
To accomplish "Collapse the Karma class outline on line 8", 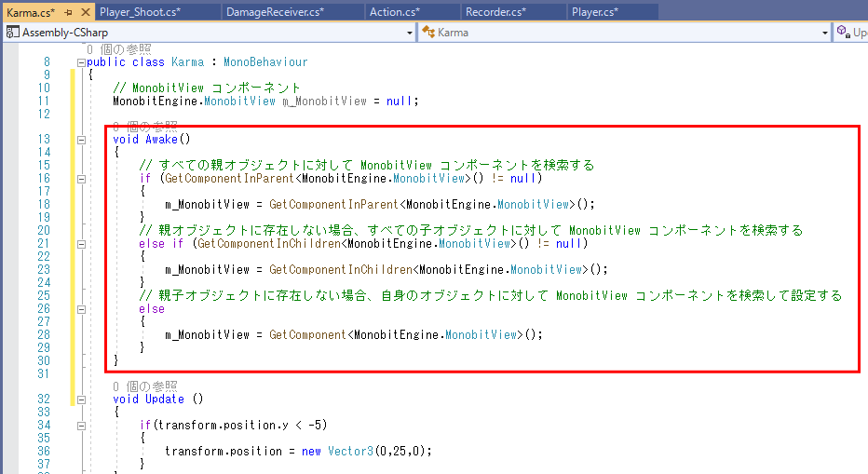I will pos(81,62).
